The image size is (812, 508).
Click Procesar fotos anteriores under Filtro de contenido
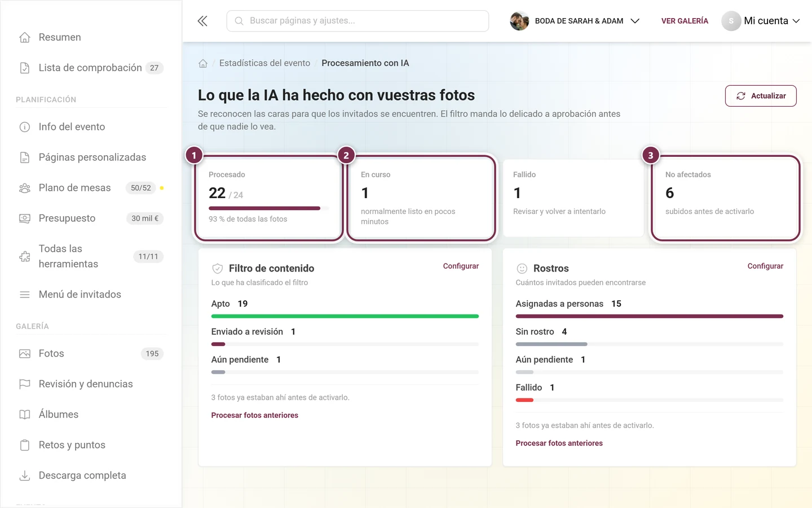click(x=255, y=415)
